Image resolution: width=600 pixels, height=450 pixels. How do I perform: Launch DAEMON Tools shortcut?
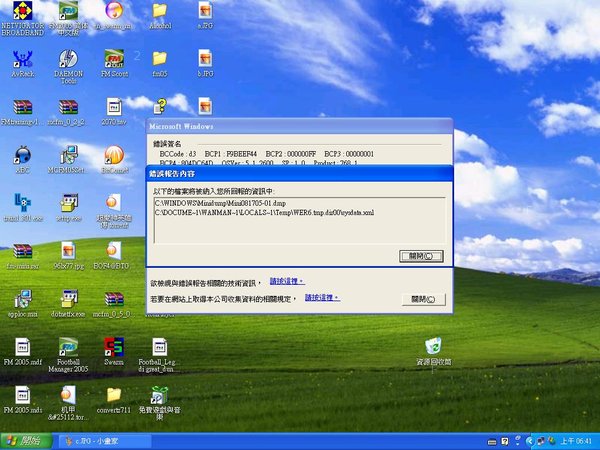(x=68, y=67)
